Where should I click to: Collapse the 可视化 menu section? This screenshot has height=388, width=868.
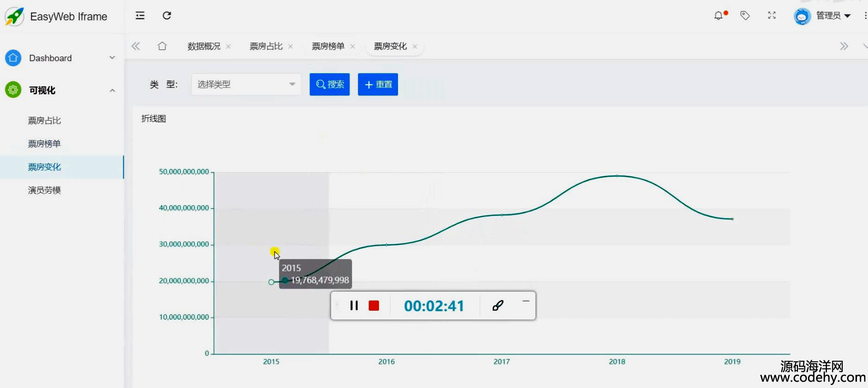[61, 91]
